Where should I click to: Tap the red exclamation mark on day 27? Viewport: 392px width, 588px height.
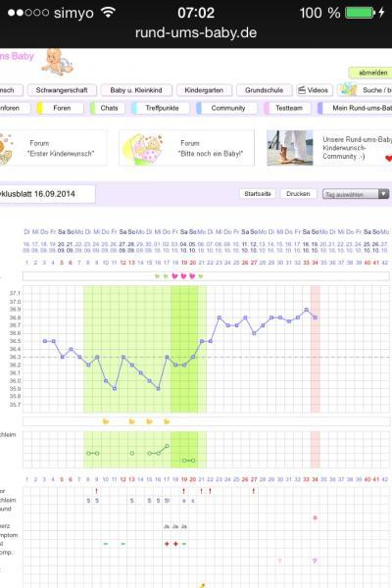[x=254, y=491]
